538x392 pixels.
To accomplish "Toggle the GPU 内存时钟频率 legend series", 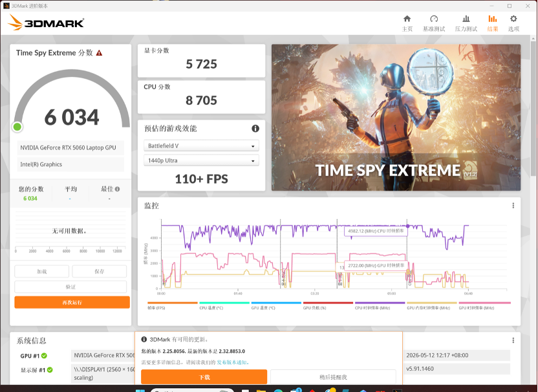I will pyautogui.click(x=432, y=305).
